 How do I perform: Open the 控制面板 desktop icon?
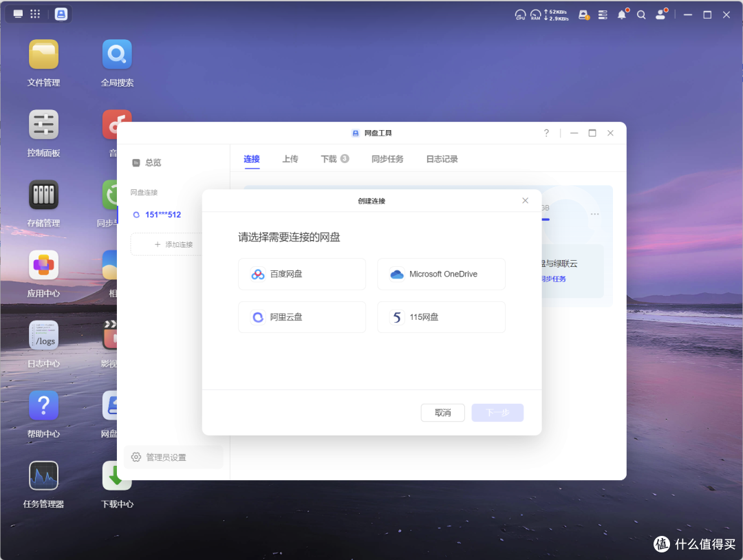click(x=43, y=125)
